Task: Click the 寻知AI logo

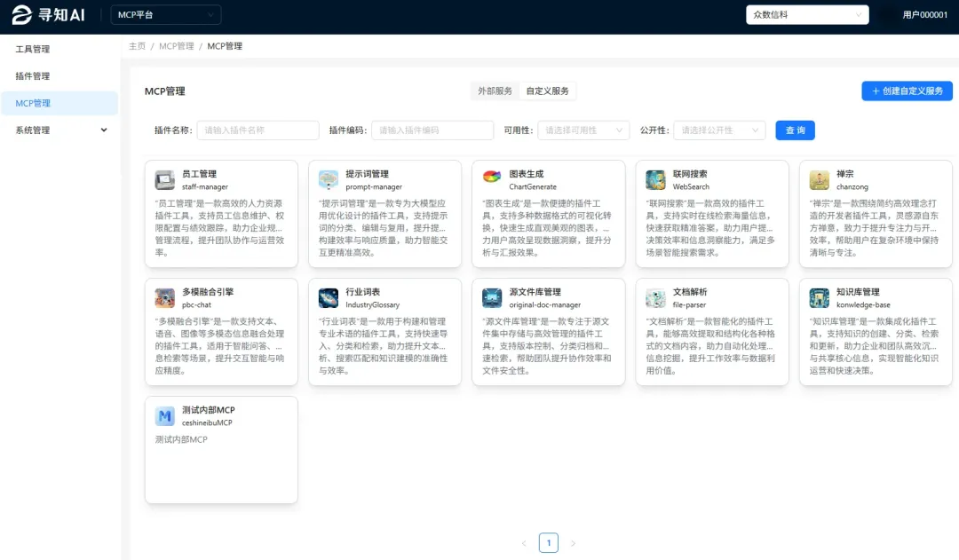Action: coord(49,15)
